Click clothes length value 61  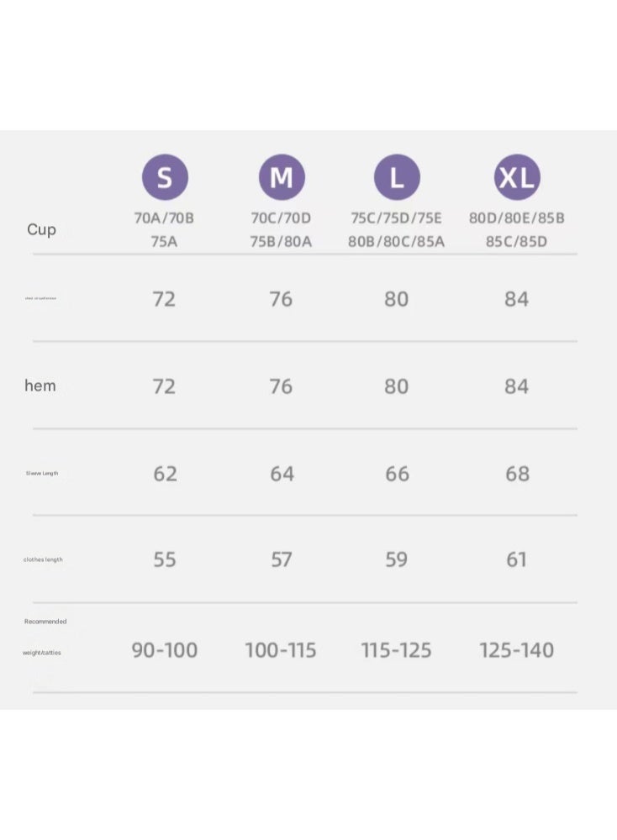(x=517, y=559)
